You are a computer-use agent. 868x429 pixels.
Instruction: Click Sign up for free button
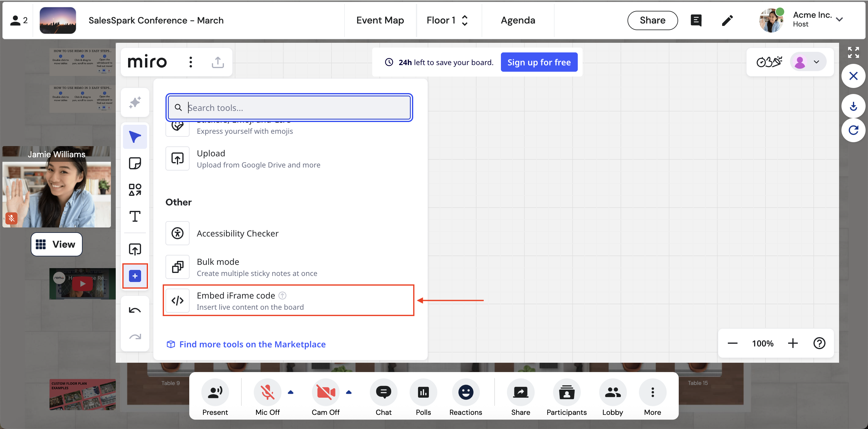point(539,62)
